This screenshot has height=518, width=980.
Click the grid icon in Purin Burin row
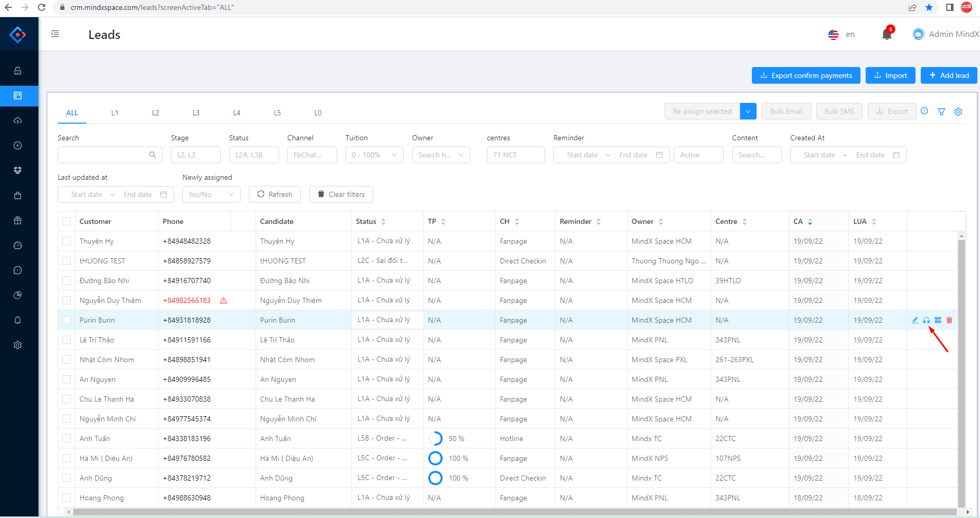click(938, 320)
